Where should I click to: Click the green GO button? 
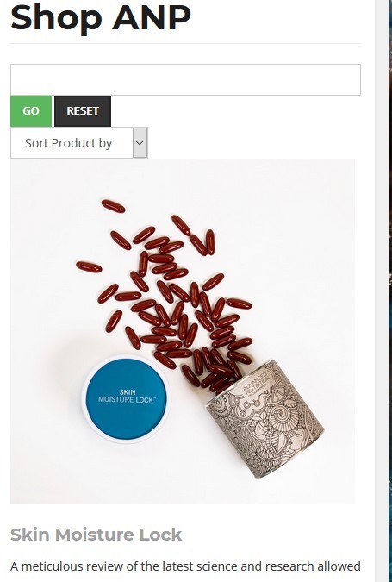tap(31, 111)
